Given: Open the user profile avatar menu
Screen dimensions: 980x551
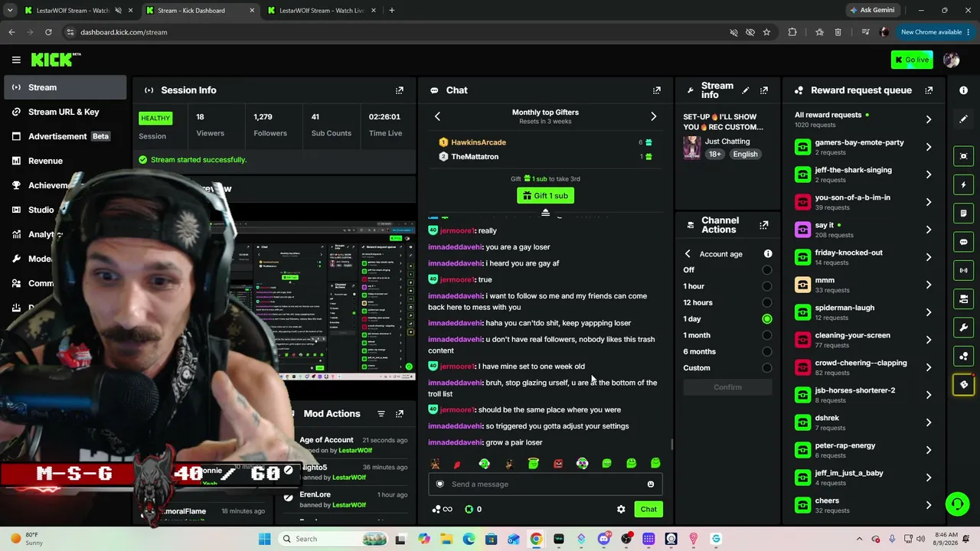Looking at the screenshot, I should click(x=952, y=60).
